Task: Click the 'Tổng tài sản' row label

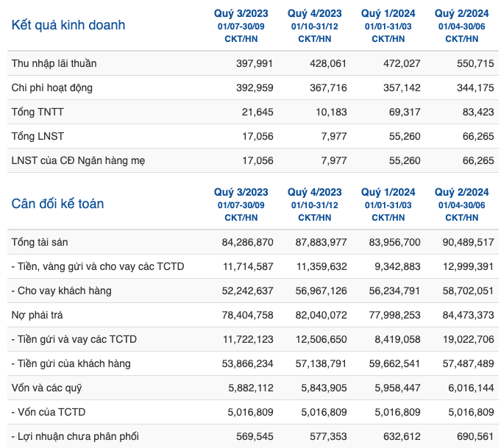Action: [40, 242]
